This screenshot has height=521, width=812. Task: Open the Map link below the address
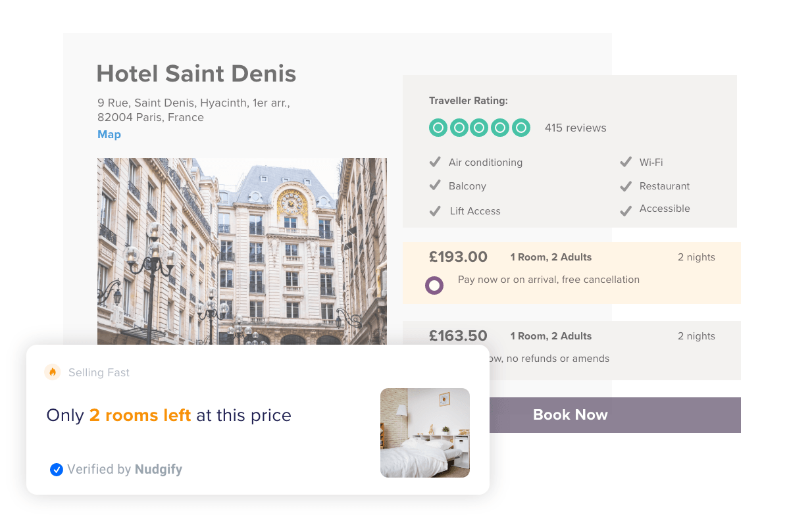click(x=109, y=134)
